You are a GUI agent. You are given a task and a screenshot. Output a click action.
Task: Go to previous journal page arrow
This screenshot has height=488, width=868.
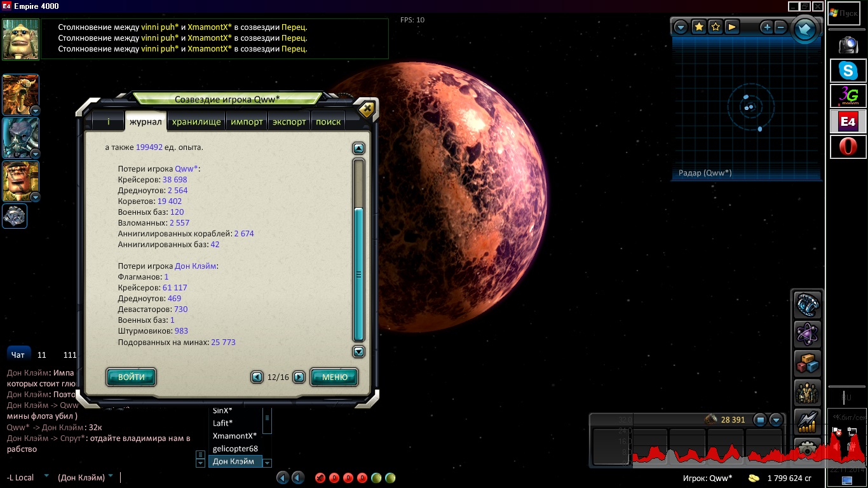pyautogui.click(x=257, y=377)
